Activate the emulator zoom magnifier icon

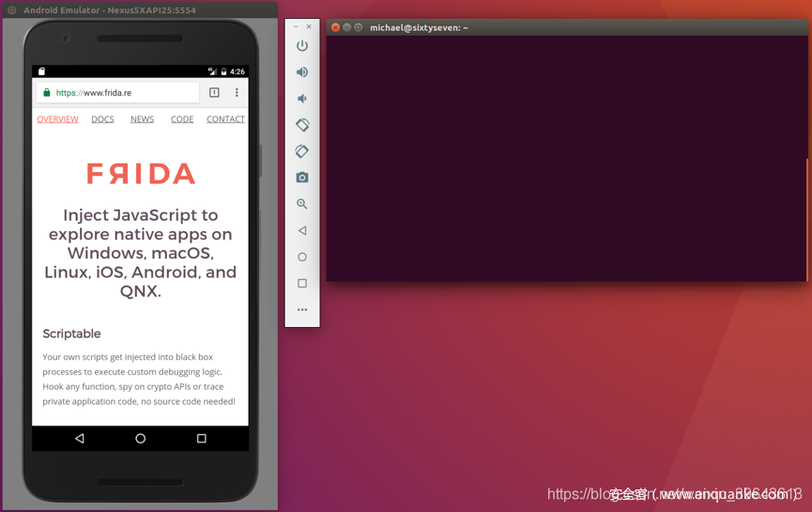point(302,204)
